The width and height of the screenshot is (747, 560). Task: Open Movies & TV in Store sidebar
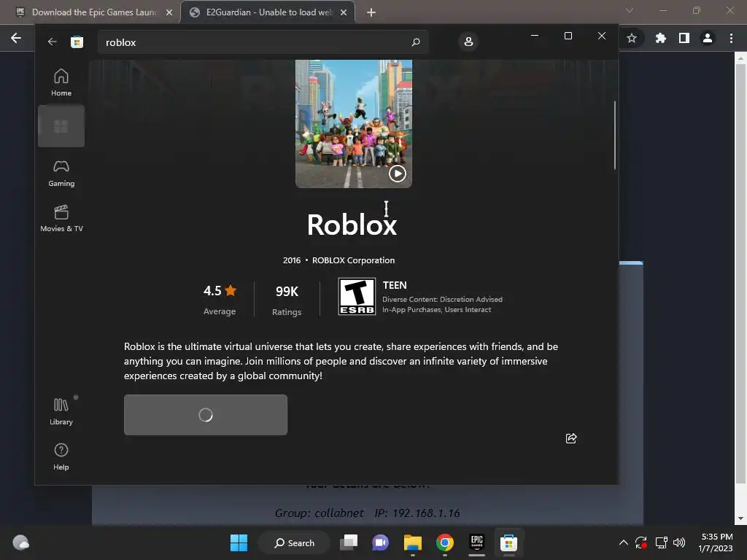(61, 219)
